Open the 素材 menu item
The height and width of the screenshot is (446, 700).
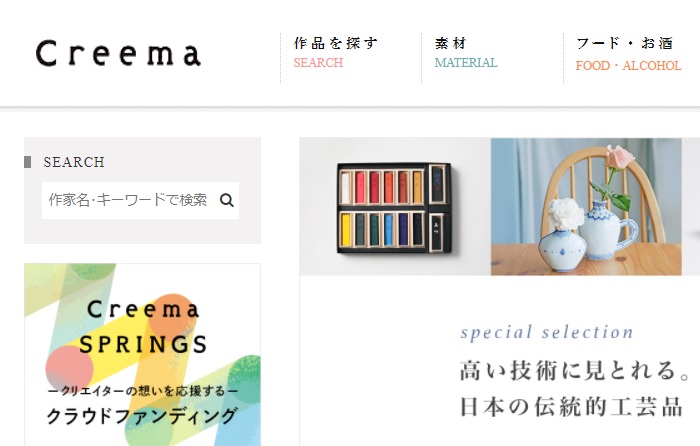click(x=451, y=43)
